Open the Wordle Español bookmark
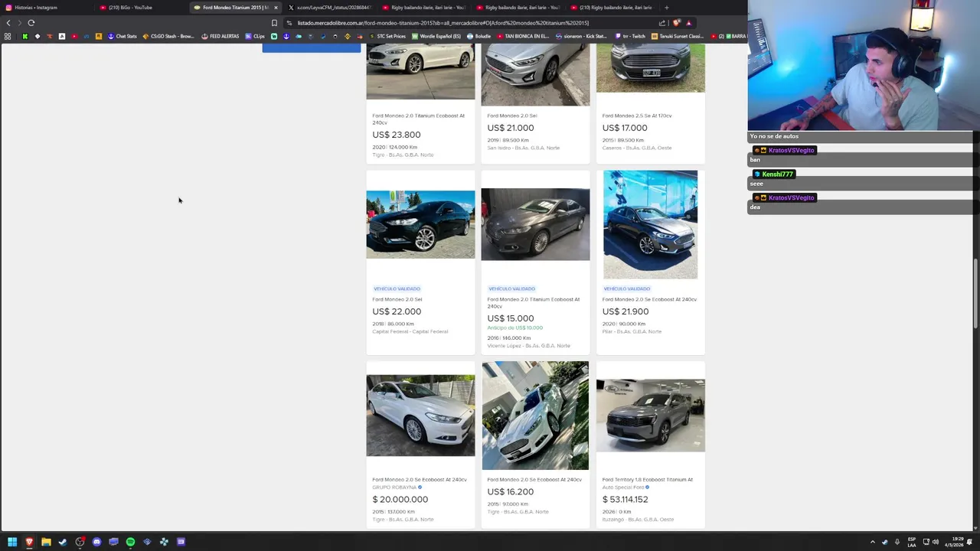 tap(436, 36)
